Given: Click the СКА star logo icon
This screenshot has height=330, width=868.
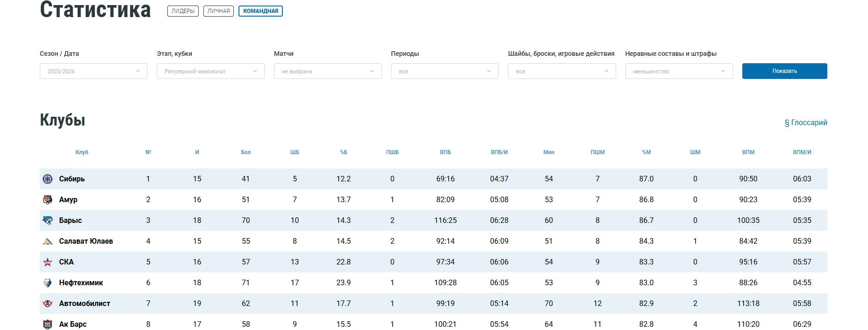Looking at the screenshot, I should pyautogui.click(x=48, y=262).
